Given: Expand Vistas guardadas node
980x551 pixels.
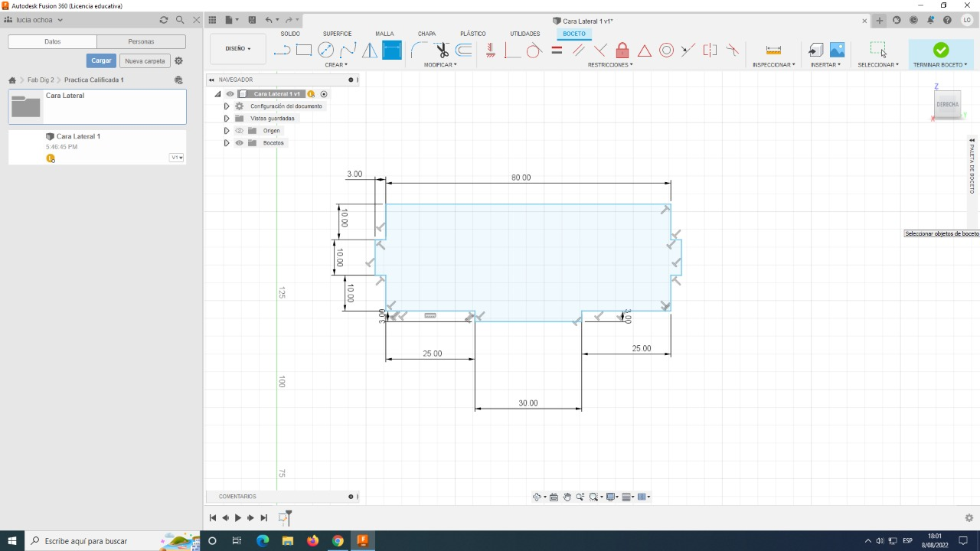Looking at the screenshot, I should tap(227, 119).
